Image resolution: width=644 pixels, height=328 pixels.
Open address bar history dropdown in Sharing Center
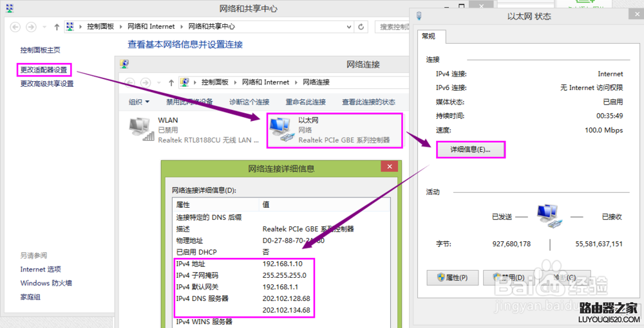pyautogui.click(x=348, y=26)
